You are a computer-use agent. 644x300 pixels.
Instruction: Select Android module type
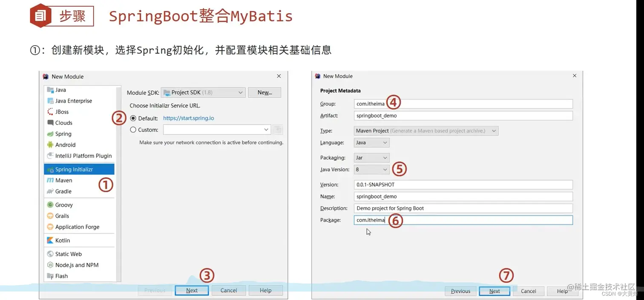(79, 145)
